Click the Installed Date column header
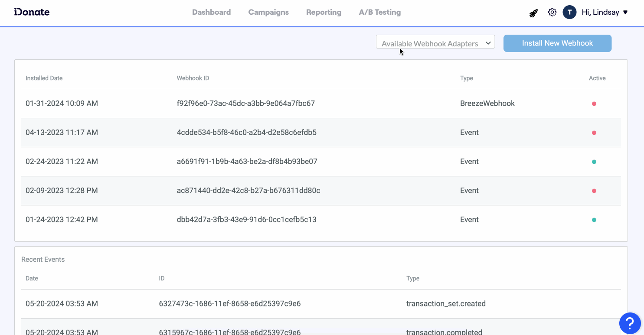Image resolution: width=644 pixels, height=335 pixels. coord(44,78)
